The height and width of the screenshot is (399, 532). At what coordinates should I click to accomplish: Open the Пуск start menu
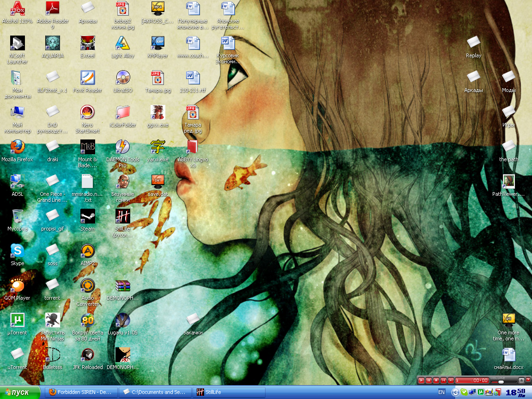coord(20,392)
